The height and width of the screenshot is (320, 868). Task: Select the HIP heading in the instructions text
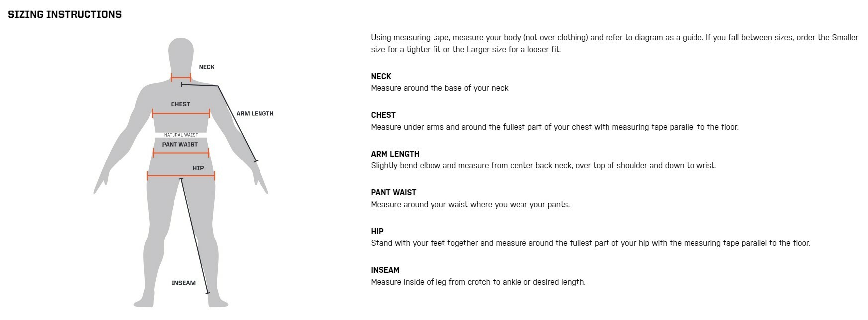pyautogui.click(x=377, y=231)
